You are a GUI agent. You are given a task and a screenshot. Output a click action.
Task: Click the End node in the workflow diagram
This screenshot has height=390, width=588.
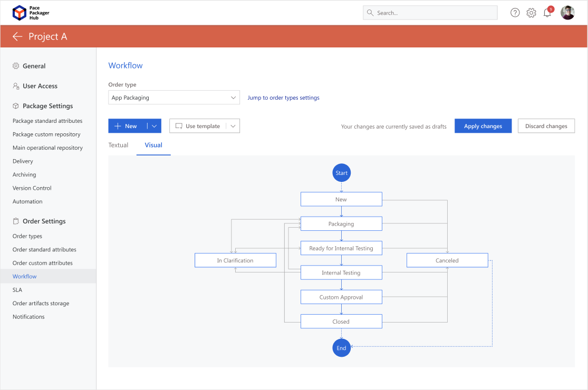click(x=341, y=348)
